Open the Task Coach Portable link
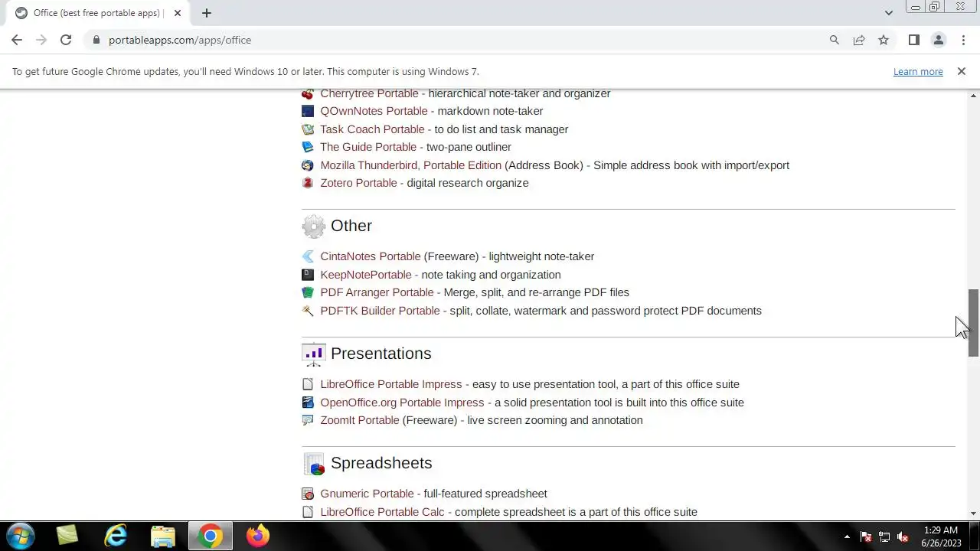Screen dimensions: 980x551 click(x=372, y=129)
